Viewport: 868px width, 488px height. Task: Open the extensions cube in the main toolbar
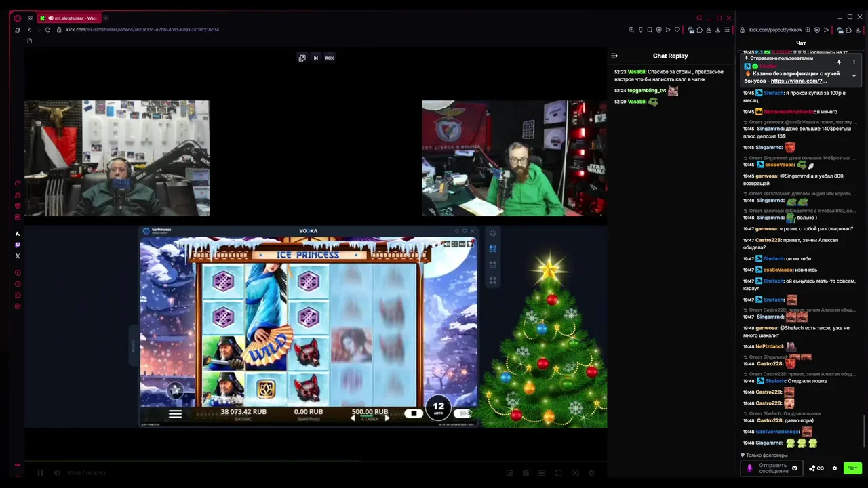pos(699,30)
